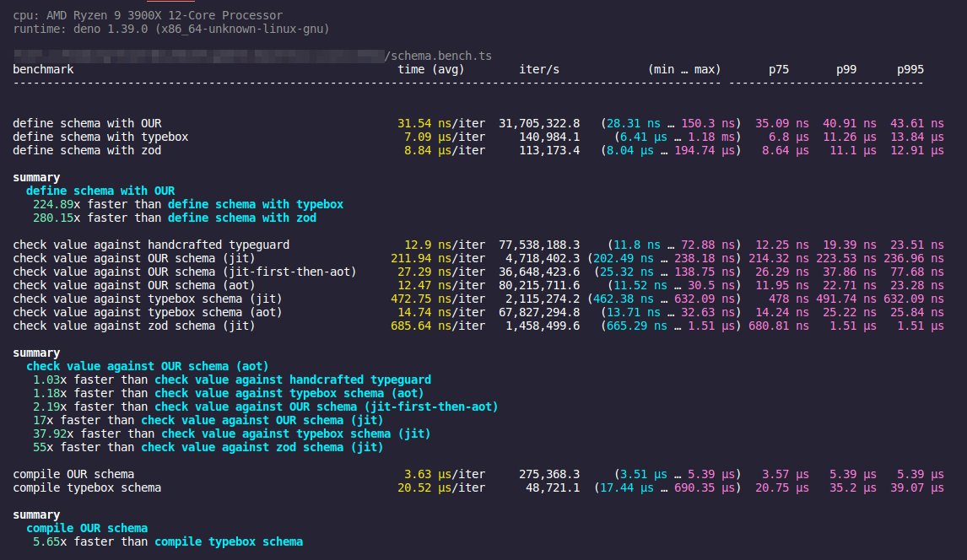The width and height of the screenshot is (967, 560).
Task: Click '280.15x faster than' summary line
Action: coord(175,218)
